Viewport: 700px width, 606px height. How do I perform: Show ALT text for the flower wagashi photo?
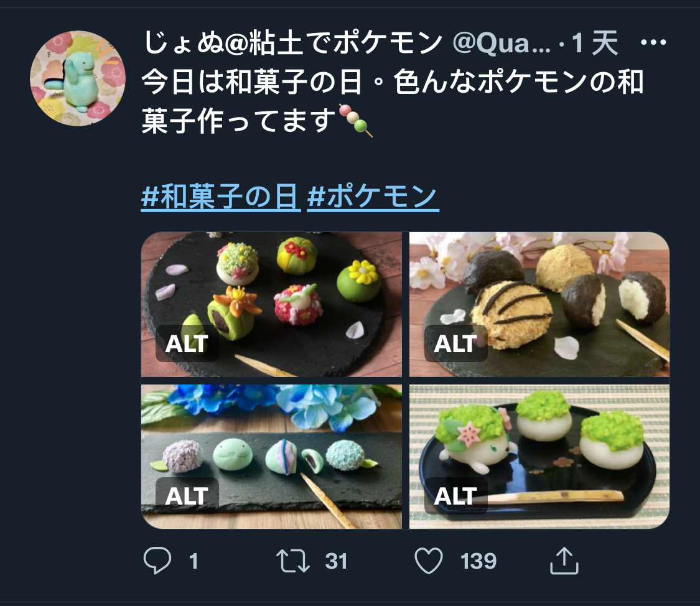(x=187, y=343)
